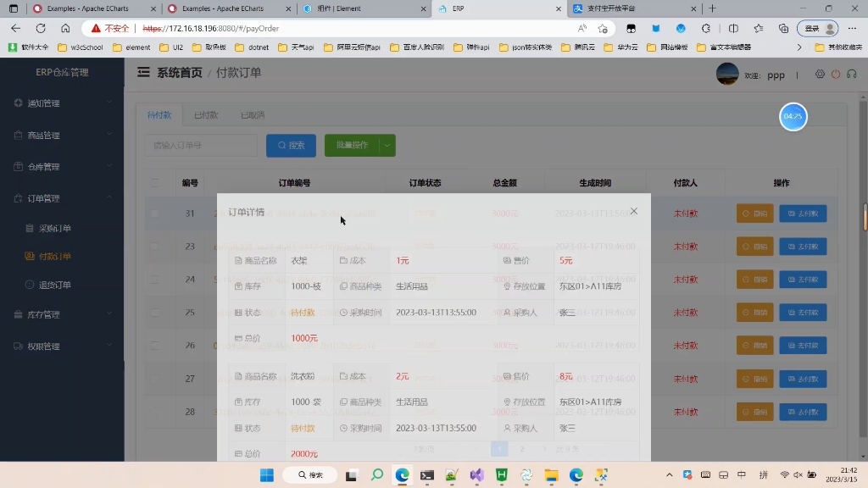
Task: Click the circular 04:25 countdown progress
Action: [793, 117]
